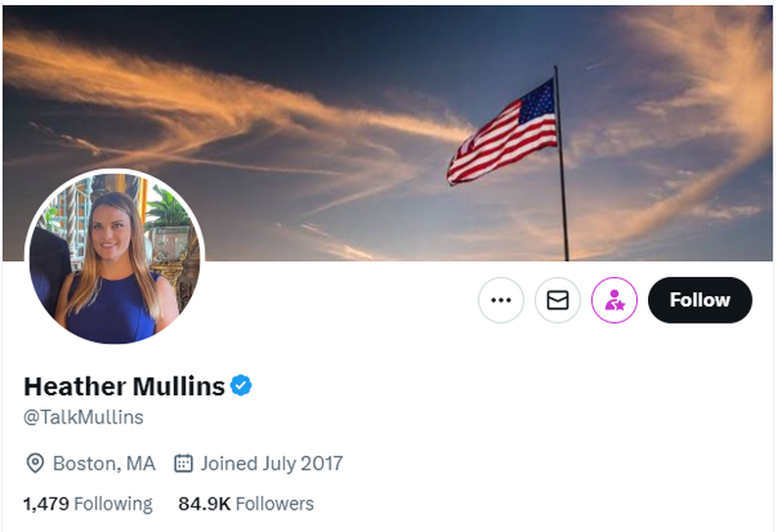Click the location pin icon
The height and width of the screenshot is (532, 782).
pyautogui.click(x=34, y=463)
